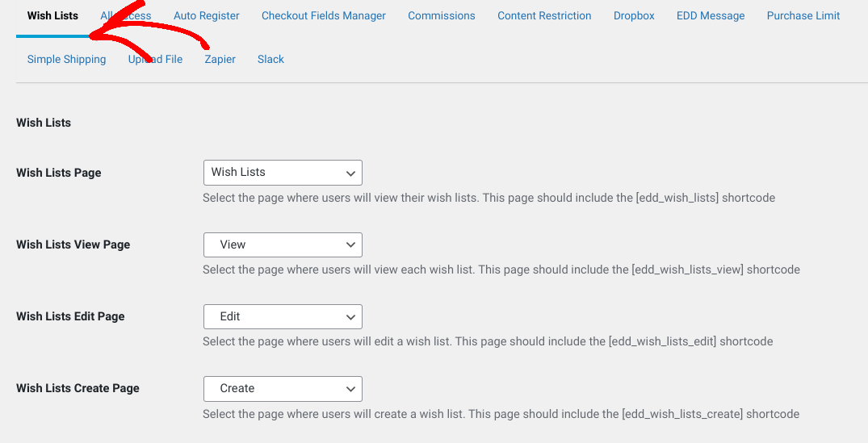Open the Upload File tab
This screenshot has width=868, height=443.
(156, 59)
